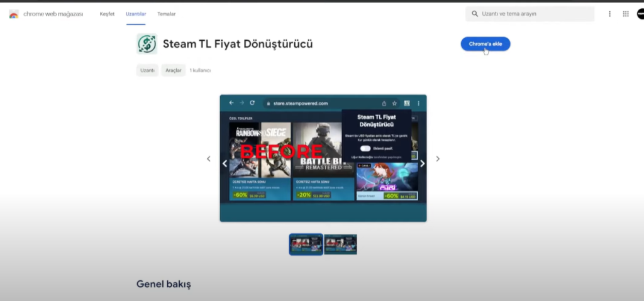Switch to the Uzantılar tab
644x301 pixels.
(136, 14)
